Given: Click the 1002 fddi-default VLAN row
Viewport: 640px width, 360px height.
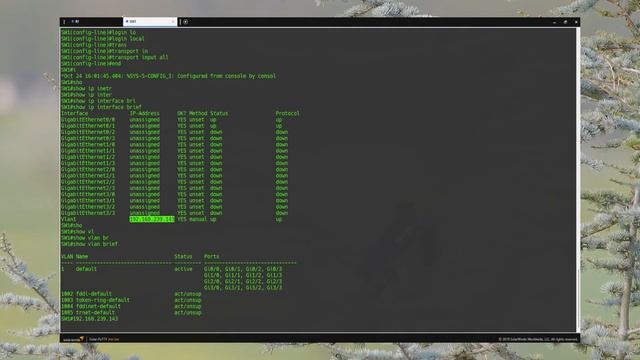Looking at the screenshot, I should click(131, 294).
